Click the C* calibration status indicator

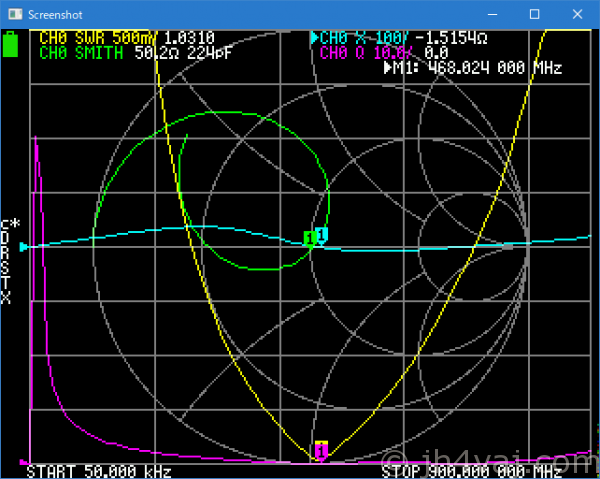coord(8,224)
